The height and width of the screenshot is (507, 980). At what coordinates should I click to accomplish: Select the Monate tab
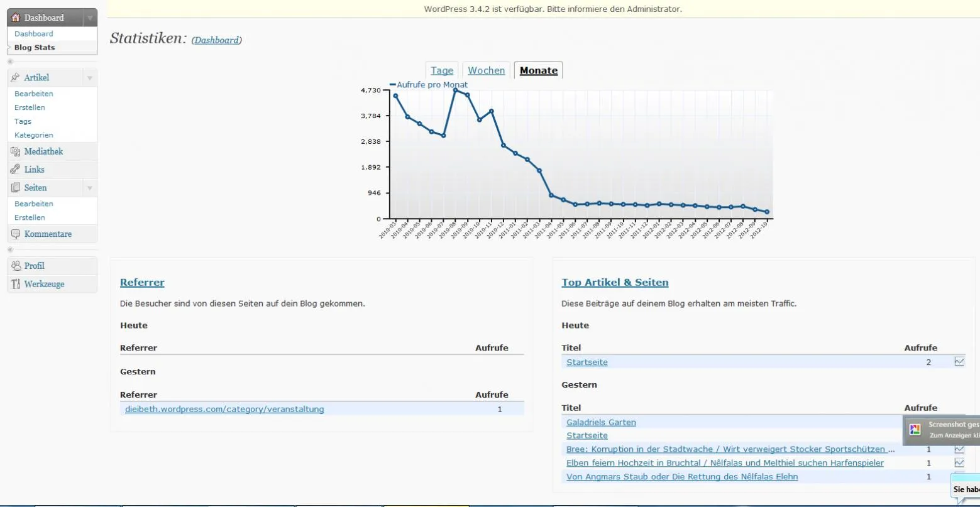click(539, 70)
